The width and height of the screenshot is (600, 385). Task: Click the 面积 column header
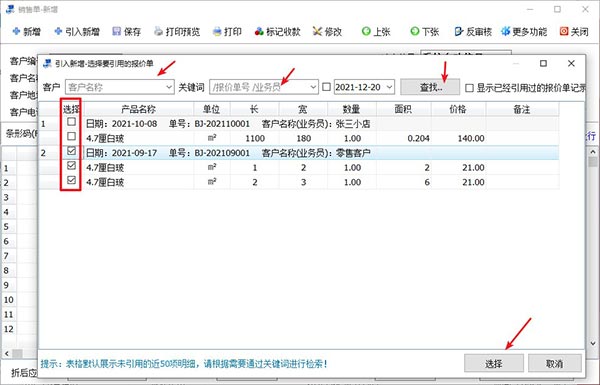tap(404, 109)
